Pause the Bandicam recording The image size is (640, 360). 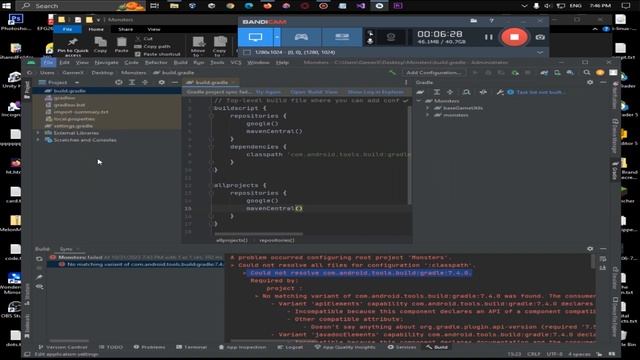coord(489,37)
